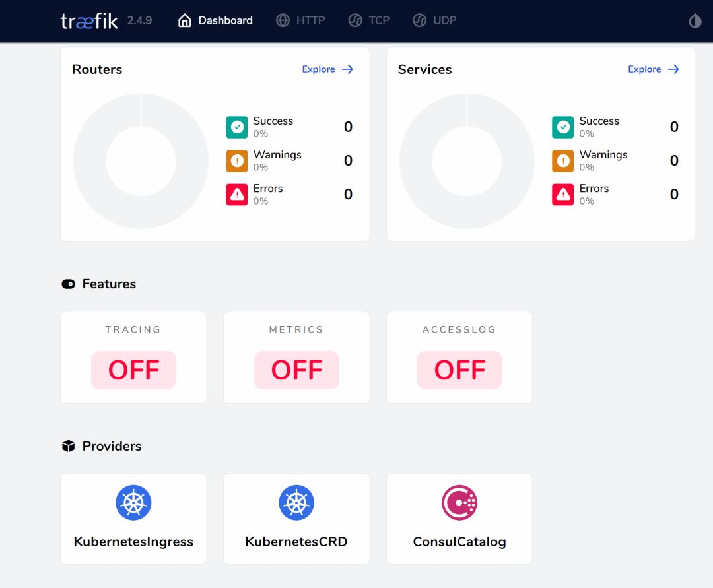This screenshot has height=588, width=713.
Task: Open the Dashboard tab
Action: (215, 20)
